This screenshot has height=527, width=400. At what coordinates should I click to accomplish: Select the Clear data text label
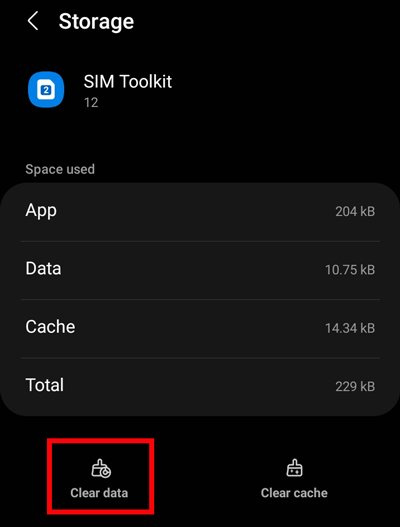pos(99,493)
